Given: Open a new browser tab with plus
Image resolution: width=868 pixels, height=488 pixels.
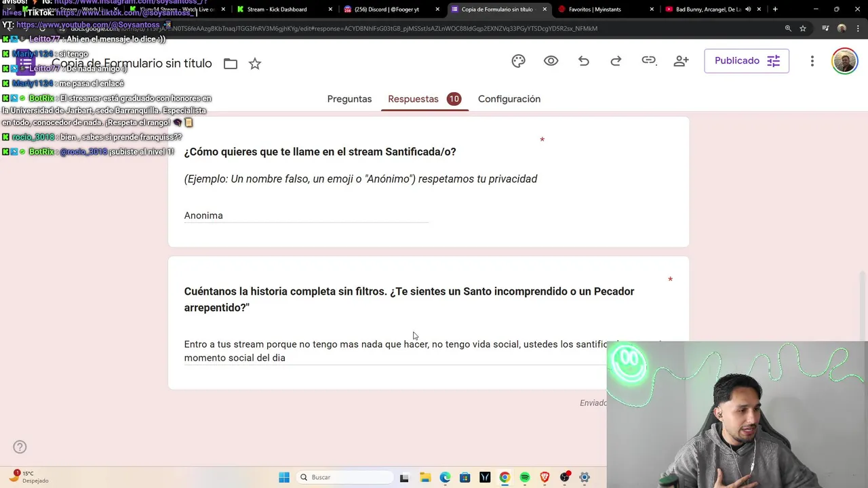Looking at the screenshot, I should (775, 9).
